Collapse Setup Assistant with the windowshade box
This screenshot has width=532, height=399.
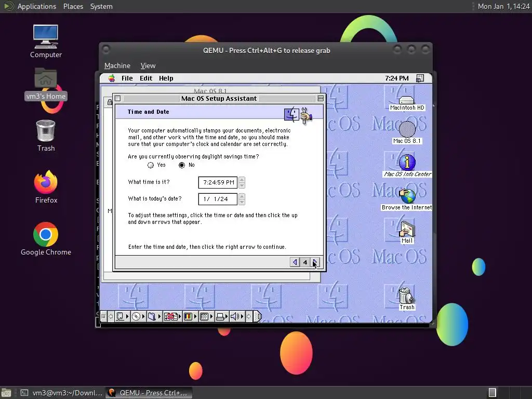[x=320, y=98]
